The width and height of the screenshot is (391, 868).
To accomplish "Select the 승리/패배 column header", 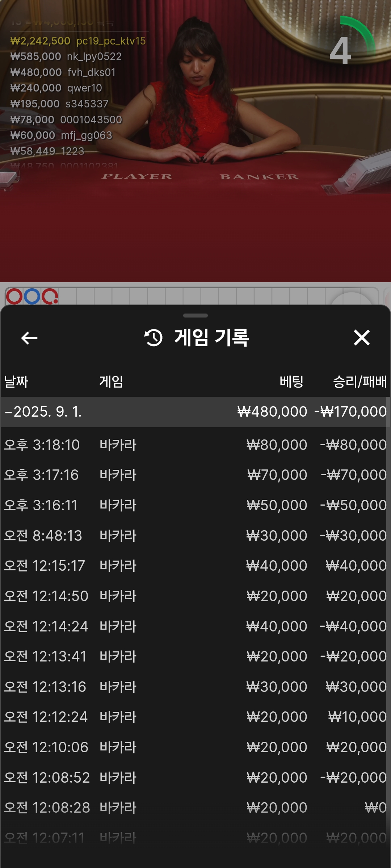I will pyautogui.click(x=360, y=382).
